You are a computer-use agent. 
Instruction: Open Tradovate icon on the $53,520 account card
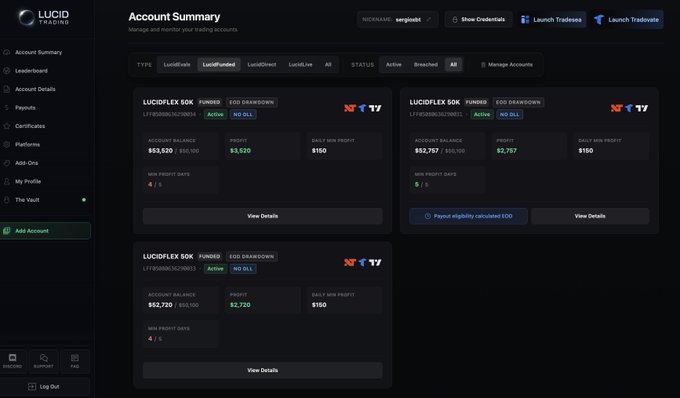coord(363,108)
